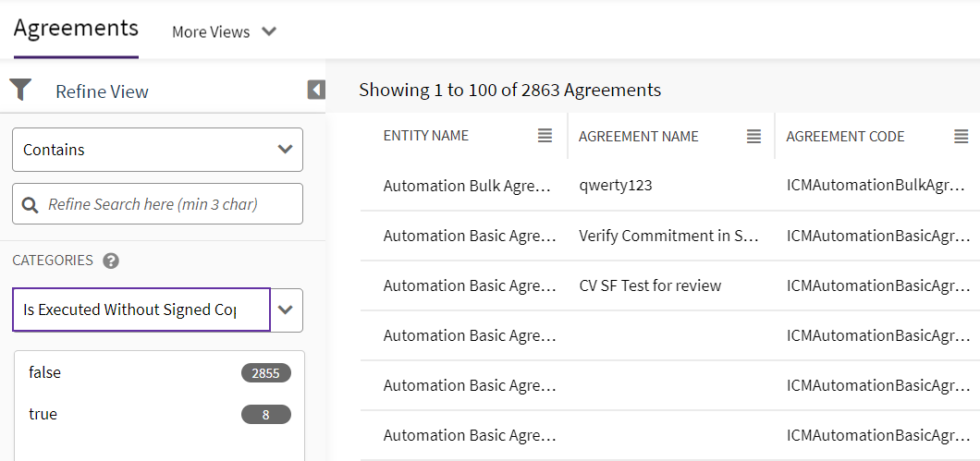Viewport: 980px width, 461px height.
Task: Click the Is Executed Without Signed Copy field
Action: (x=141, y=309)
